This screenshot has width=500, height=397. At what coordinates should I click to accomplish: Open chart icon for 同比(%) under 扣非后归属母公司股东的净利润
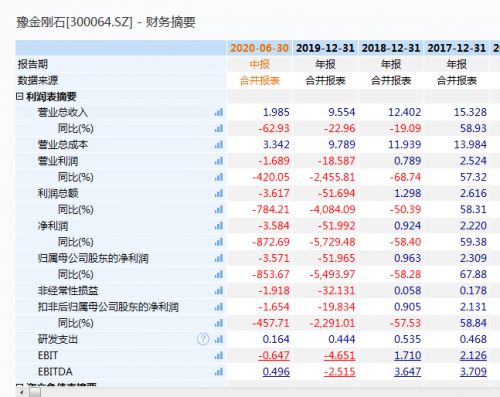point(219,323)
